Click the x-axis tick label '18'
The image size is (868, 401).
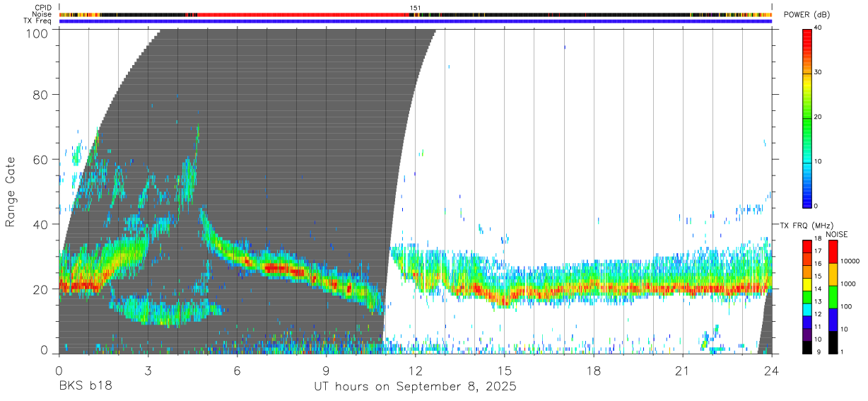point(593,371)
